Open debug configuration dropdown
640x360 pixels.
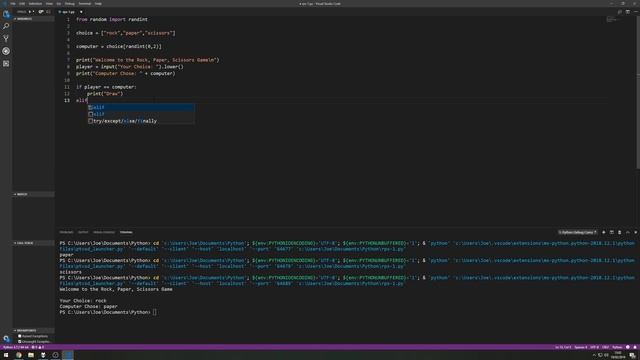(33, 12)
